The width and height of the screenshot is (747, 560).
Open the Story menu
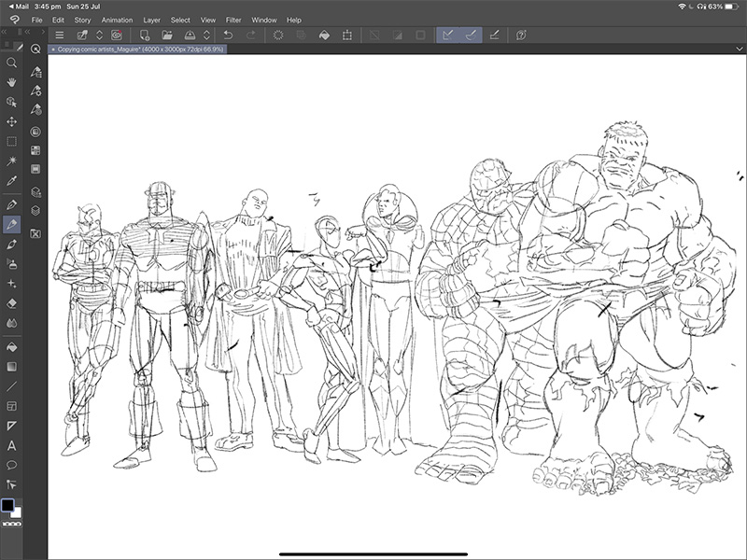tap(82, 20)
